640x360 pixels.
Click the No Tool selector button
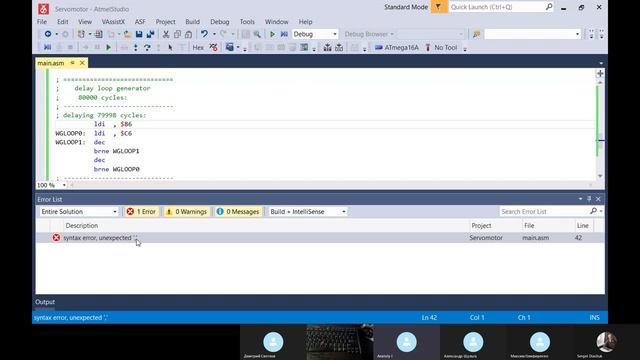coord(441,48)
